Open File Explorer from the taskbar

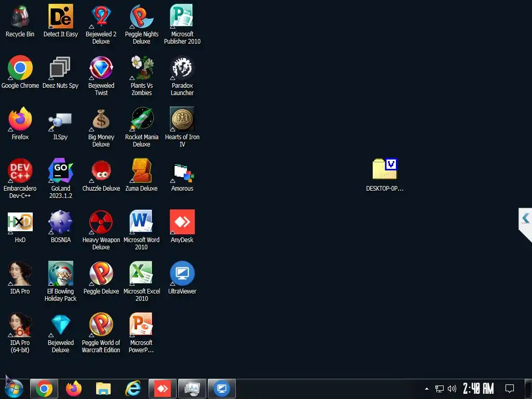[103, 389]
